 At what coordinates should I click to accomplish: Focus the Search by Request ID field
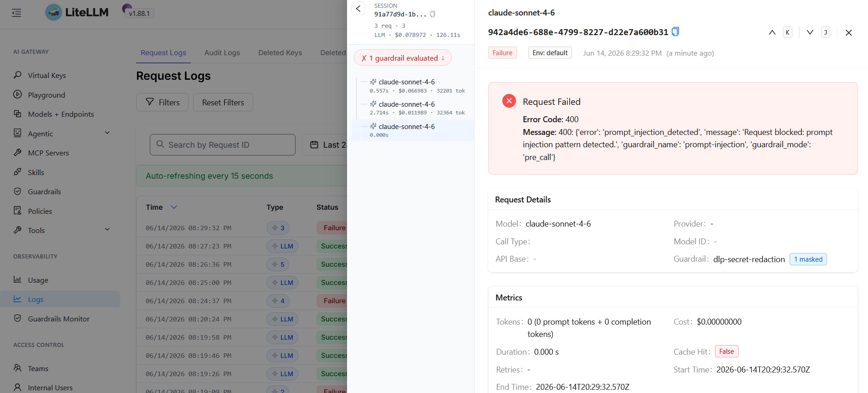pyautogui.click(x=223, y=145)
